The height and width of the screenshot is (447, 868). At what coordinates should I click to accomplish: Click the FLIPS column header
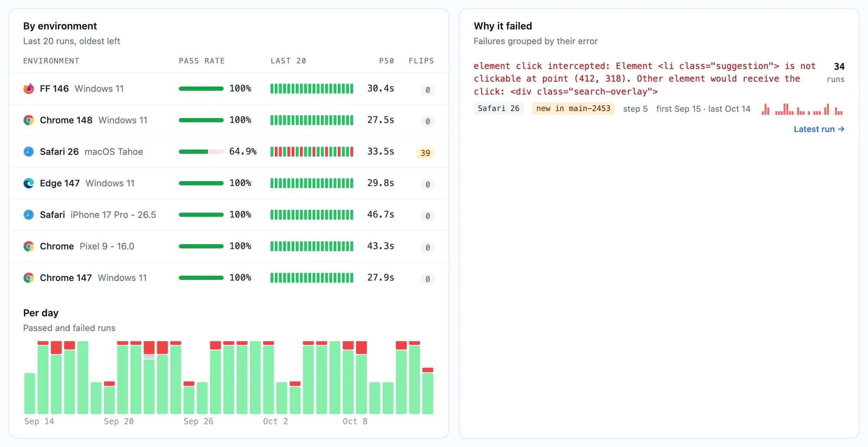(x=421, y=61)
